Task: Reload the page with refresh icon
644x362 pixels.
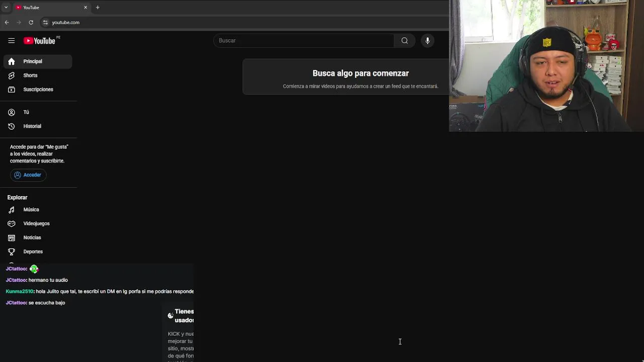Action: click(x=31, y=23)
